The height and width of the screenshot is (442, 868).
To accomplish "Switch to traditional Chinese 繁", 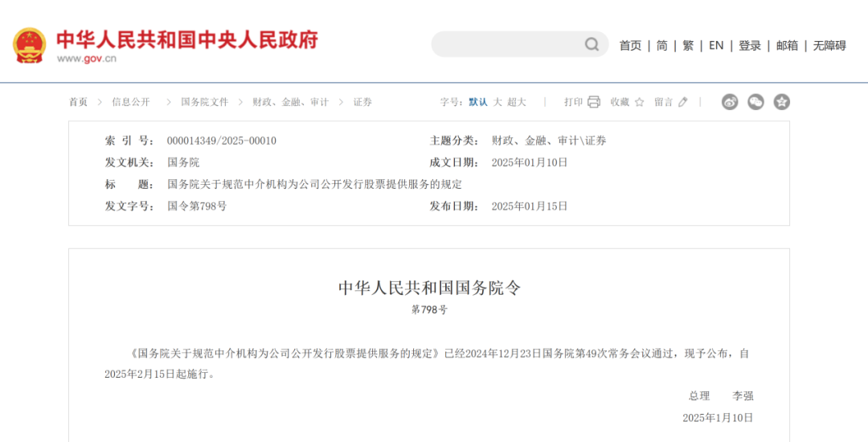I will pyautogui.click(x=688, y=46).
